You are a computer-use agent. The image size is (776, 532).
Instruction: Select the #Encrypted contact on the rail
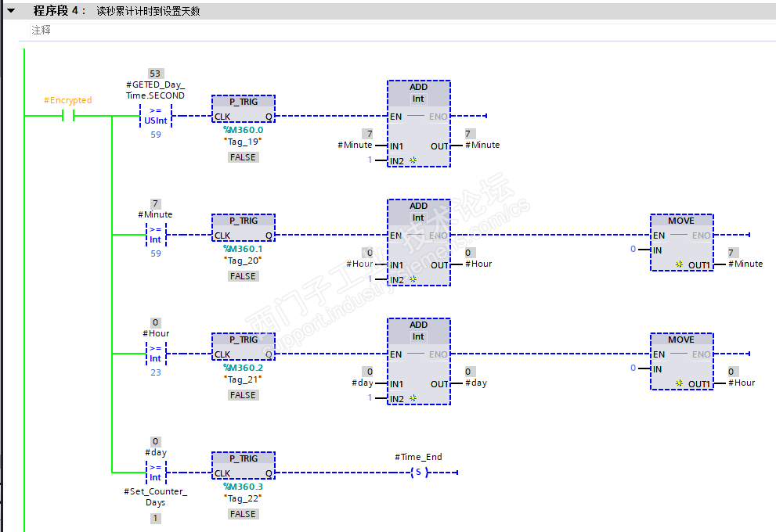68,116
